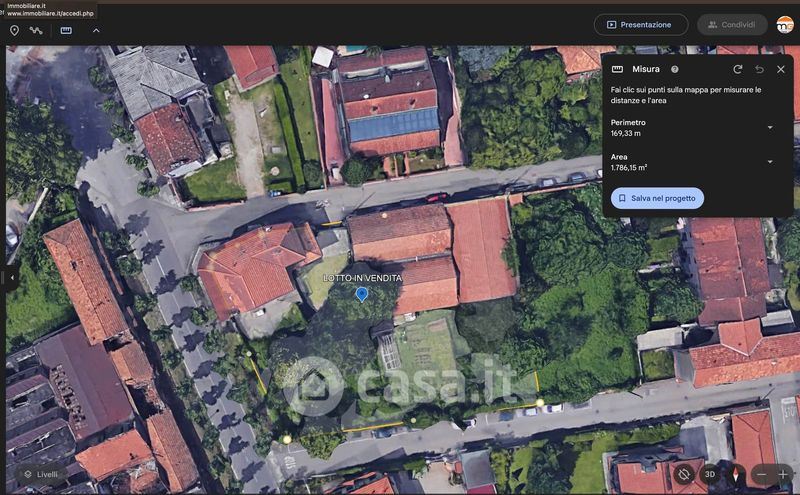Click the blue LOTTO IN VENDITA placemark

362,293
